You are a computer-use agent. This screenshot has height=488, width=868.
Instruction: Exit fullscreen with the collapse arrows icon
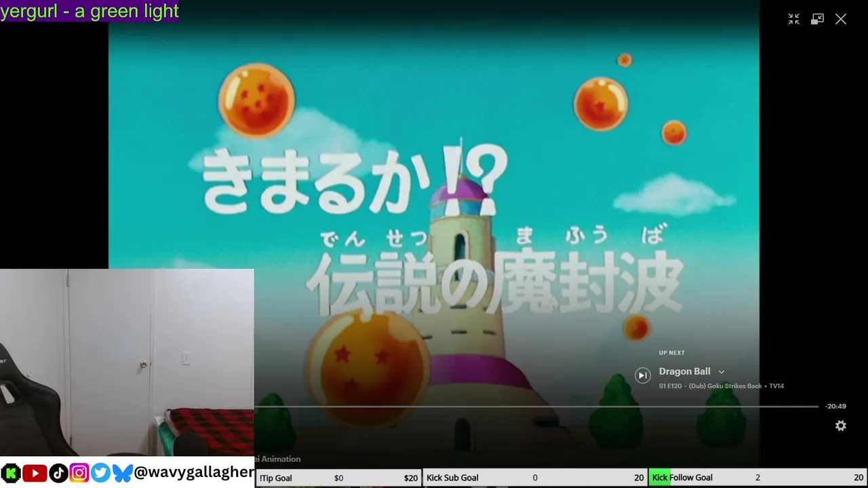(x=793, y=19)
